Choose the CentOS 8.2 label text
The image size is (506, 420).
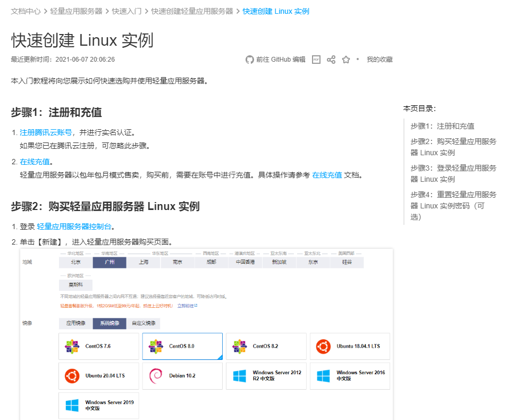[265, 347]
